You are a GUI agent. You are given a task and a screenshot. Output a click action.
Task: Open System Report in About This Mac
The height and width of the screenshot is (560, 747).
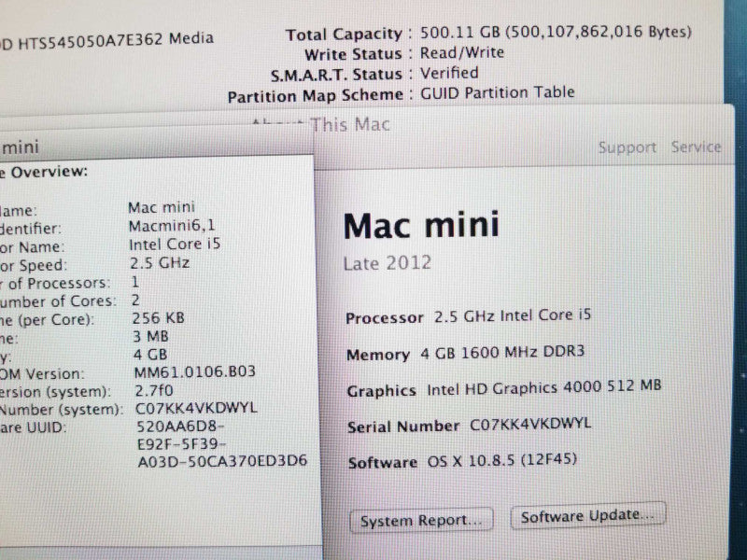click(x=421, y=520)
